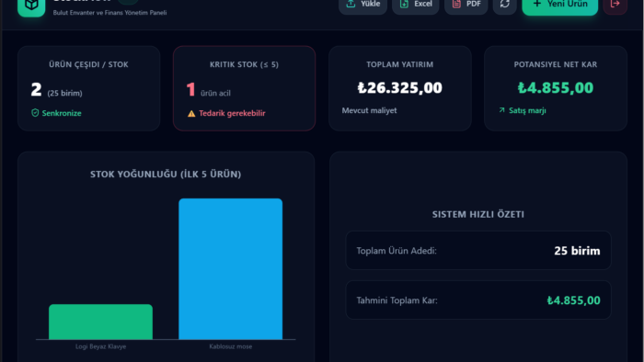This screenshot has height=362, width=644.
Task: Click the Stok Yoğunluğu chart title
Action: 166,175
